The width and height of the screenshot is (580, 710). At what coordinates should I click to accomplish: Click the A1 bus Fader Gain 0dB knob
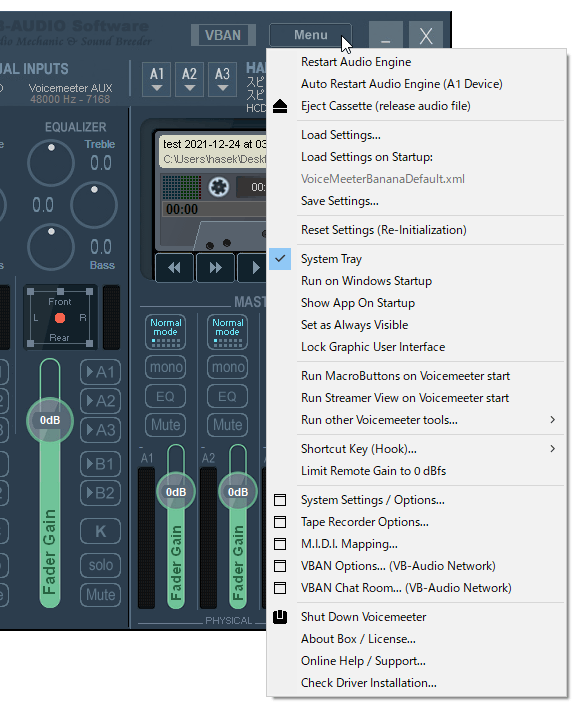[176, 492]
